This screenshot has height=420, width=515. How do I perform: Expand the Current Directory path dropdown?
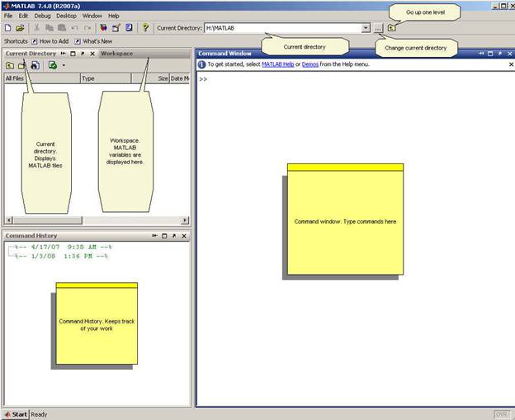pyautogui.click(x=366, y=28)
